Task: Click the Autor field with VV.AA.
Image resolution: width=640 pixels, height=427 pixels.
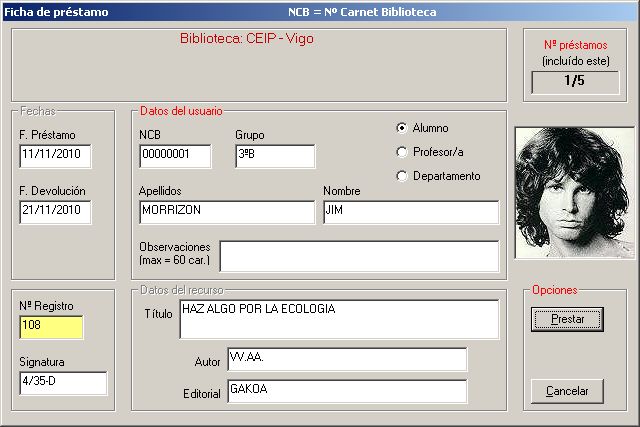Action: (347, 359)
